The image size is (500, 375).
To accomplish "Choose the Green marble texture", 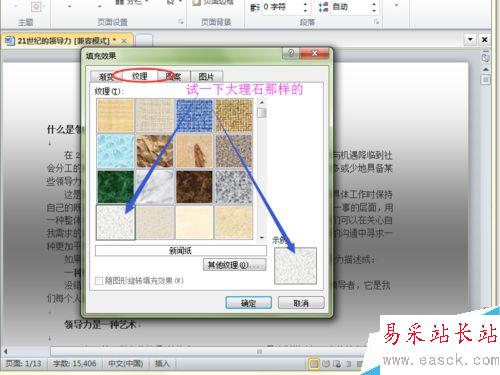I will coord(116,187).
